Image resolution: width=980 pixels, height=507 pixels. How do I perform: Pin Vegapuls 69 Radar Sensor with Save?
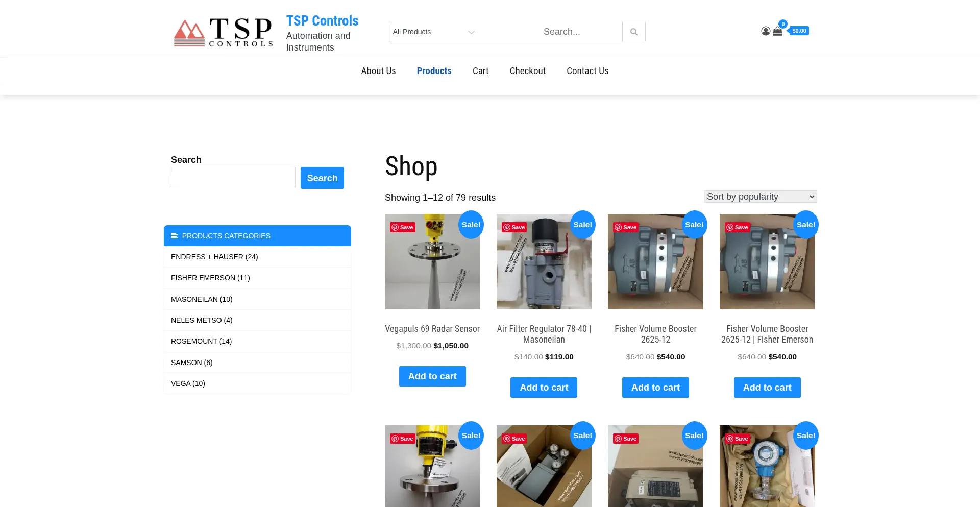point(403,227)
